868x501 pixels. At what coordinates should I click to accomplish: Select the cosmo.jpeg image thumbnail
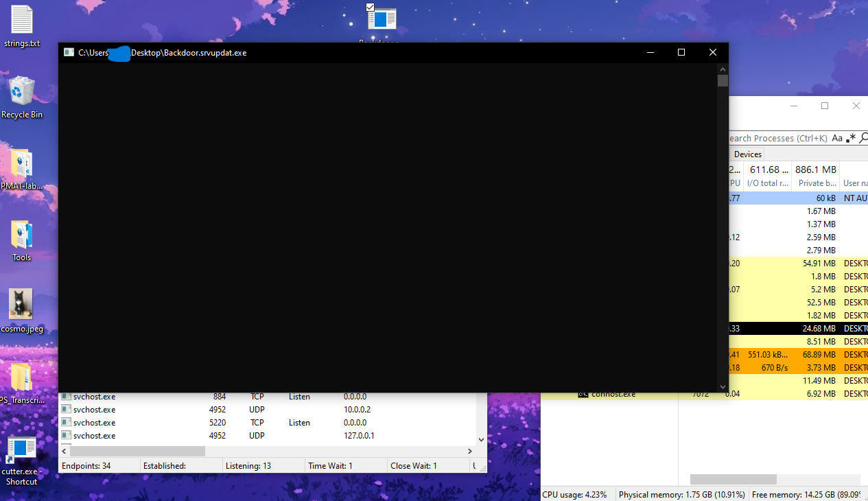(x=22, y=305)
